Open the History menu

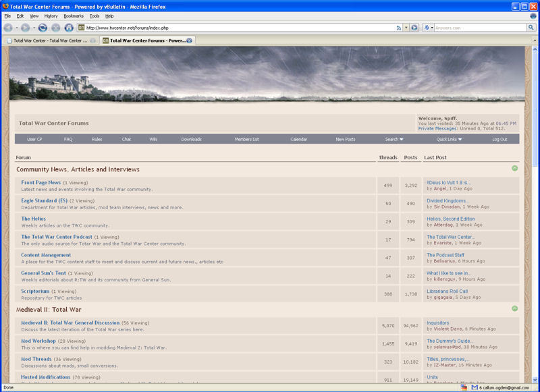click(51, 16)
